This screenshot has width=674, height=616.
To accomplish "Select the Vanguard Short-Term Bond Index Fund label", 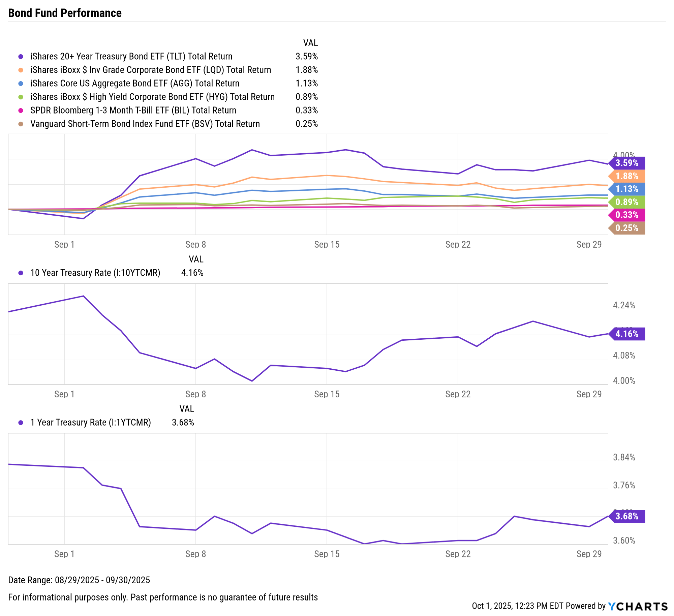I will (145, 124).
